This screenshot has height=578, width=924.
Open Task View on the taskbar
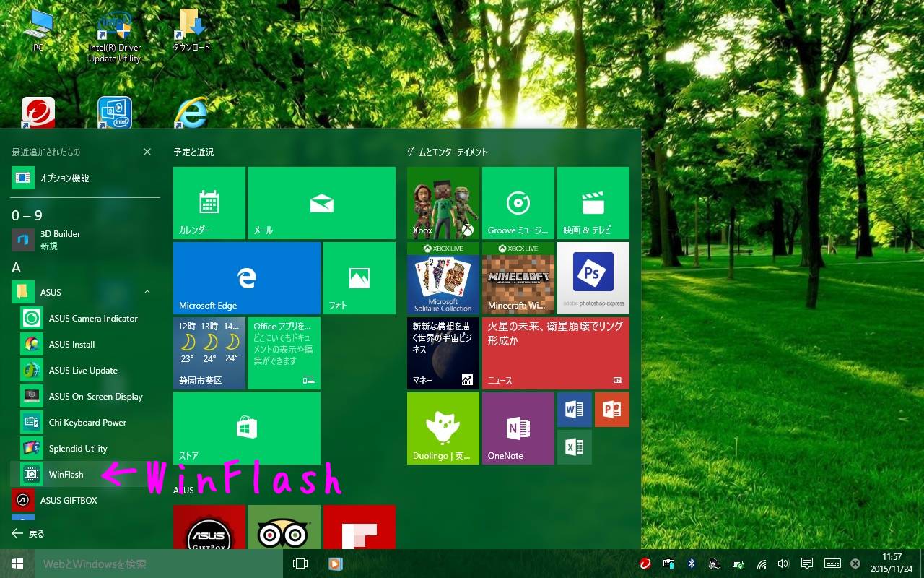pyautogui.click(x=300, y=564)
